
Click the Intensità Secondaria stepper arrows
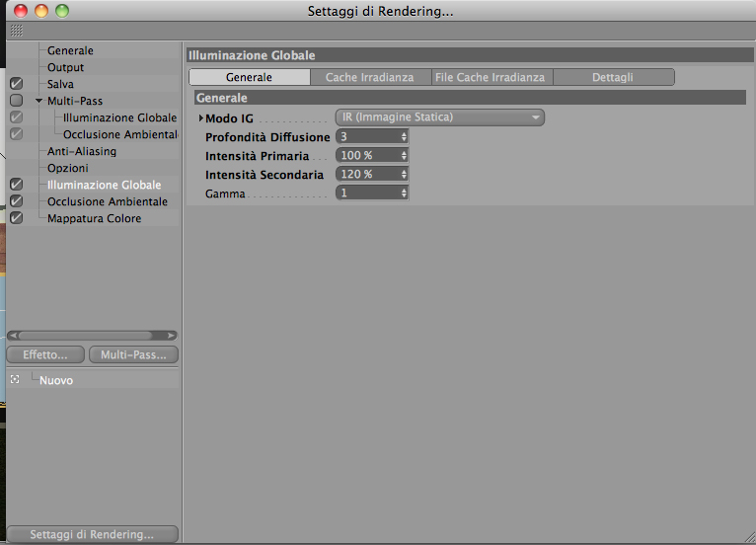click(x=404, y=175)
